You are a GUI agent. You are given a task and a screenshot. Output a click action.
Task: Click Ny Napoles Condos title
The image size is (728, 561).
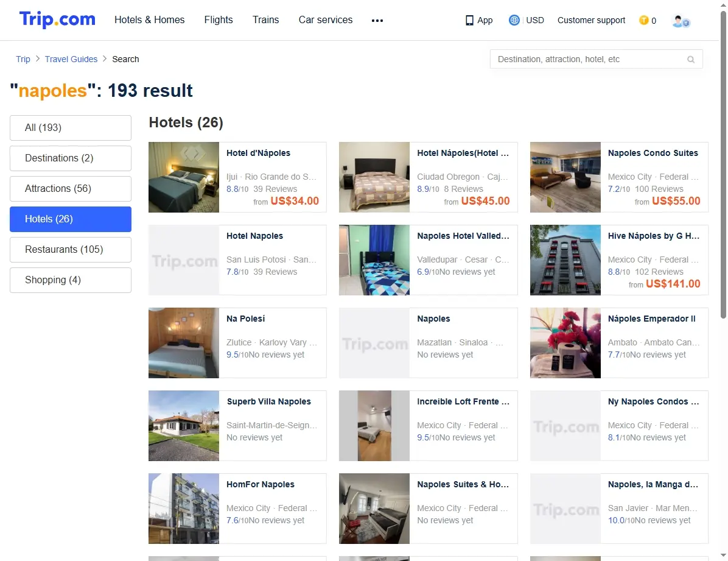[654, 401]
